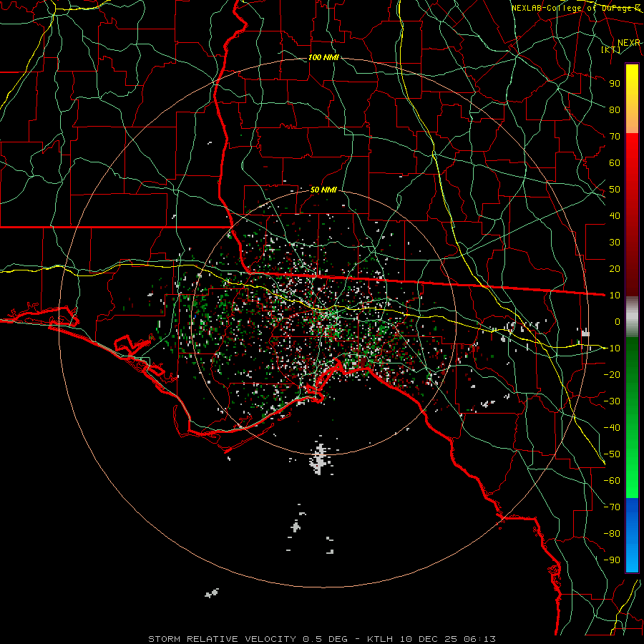Click the -40 scale value
The width and height of the screenshot is (644, 644).
(612, 428)
